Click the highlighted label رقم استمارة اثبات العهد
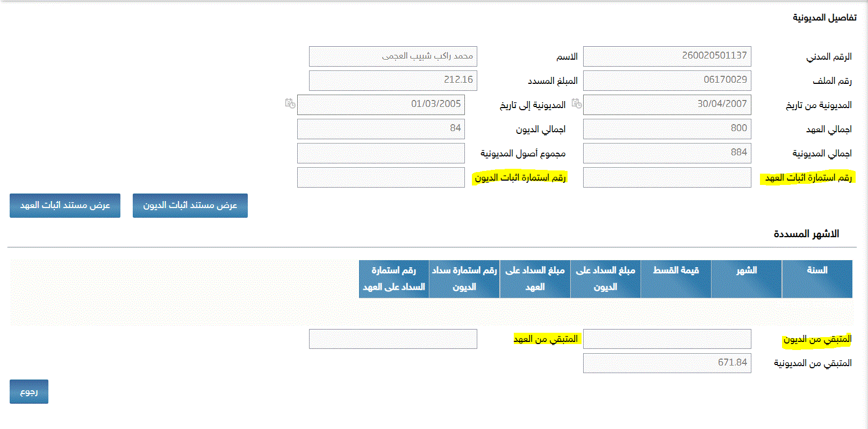Image resolution: width=868 pixels, height=429 pixels. [808, 178]
